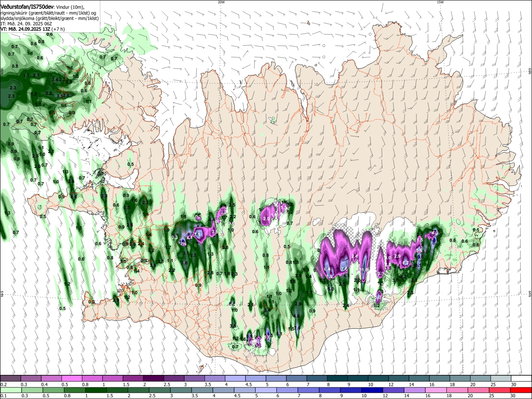Viewport: 532px width, 399px height.
Task: Select the darkest purple 2–2.5 top-row swatch
Action: coord(153,378)
